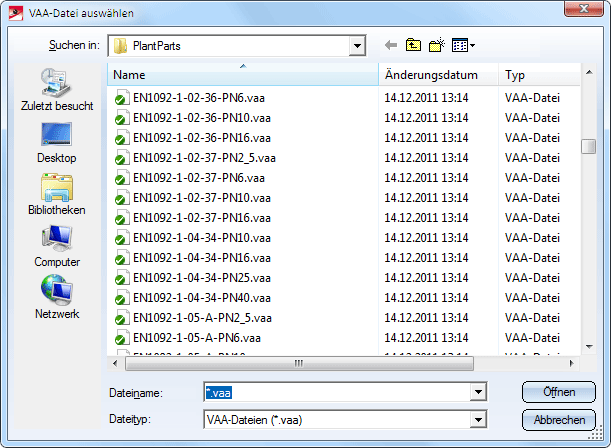
Task: Expand the Dateiname dropdown arrow
Action: [x=478, y=392]
